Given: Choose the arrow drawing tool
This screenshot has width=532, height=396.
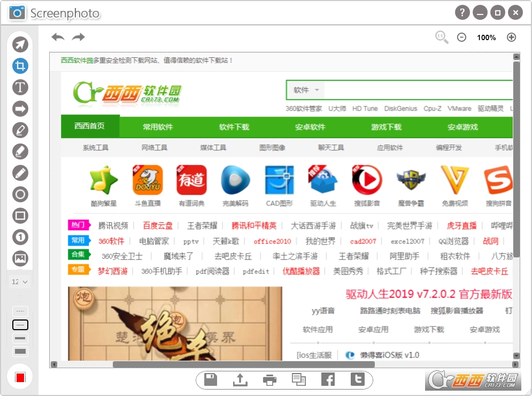Looking at the screenshot, I should click(x=20, y=109).
